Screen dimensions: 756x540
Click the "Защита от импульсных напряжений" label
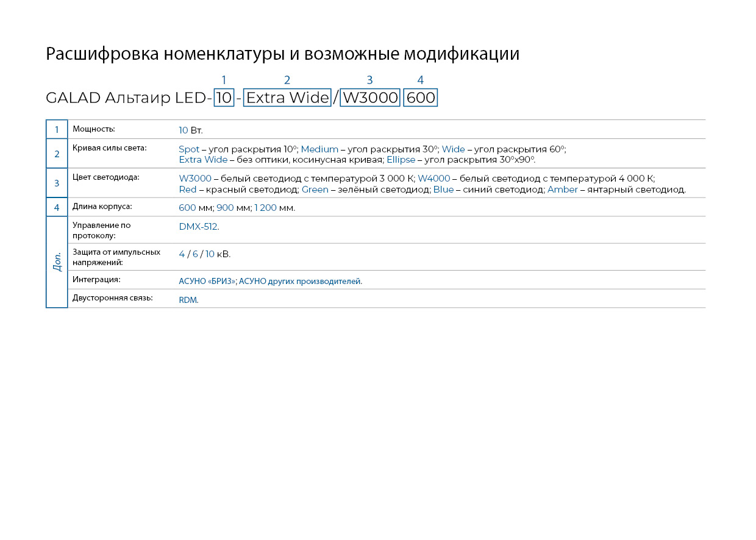116,257
